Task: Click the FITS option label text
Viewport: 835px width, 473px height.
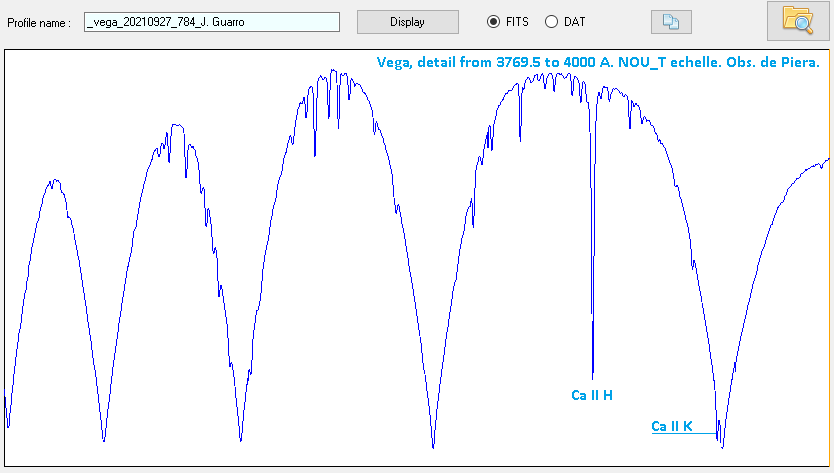Action: click(517, 22)
